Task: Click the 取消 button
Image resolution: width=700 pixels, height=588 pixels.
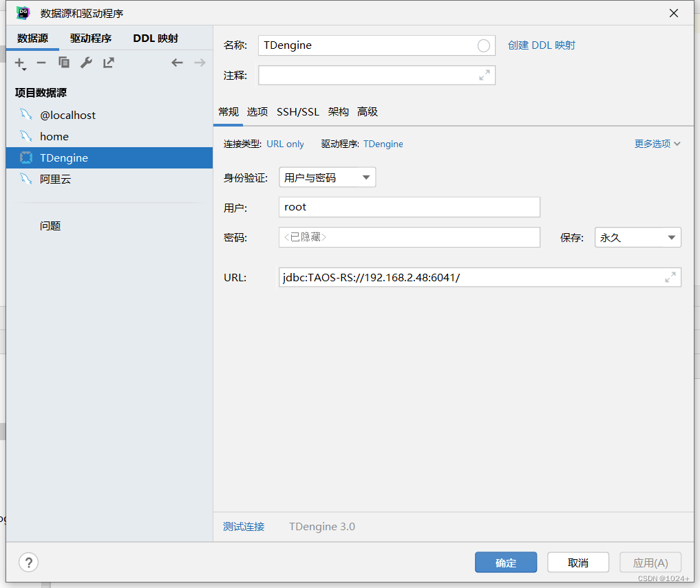Action: pos(578,562)
